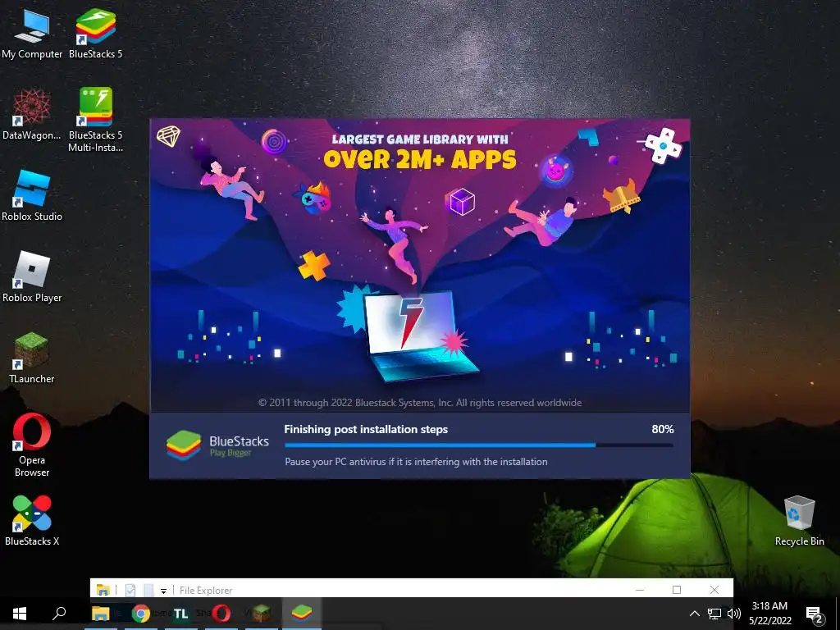
Task: Switch to Opera in the taskbar
Action: click(221, 614)
